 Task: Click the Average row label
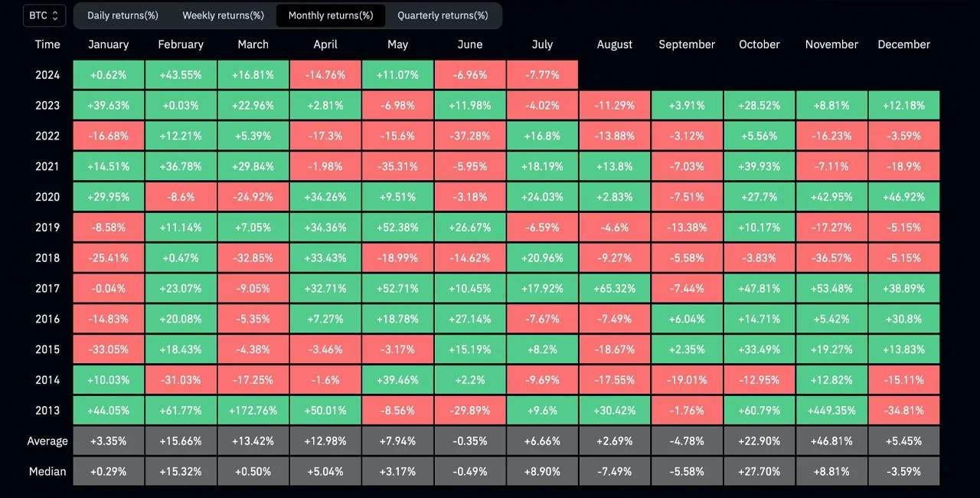click(47, 441)
